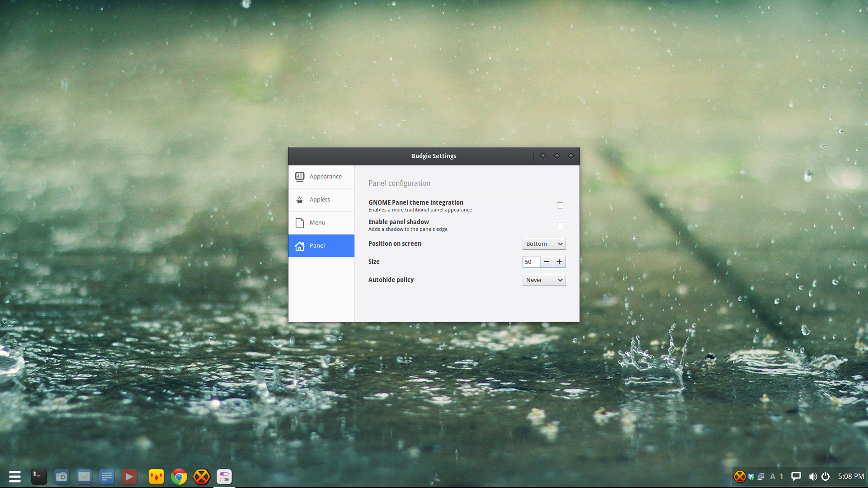Viewport: 868px width, 488px height.
Task: Open the volume speaker applet
Action: click(x=813, y=477)
